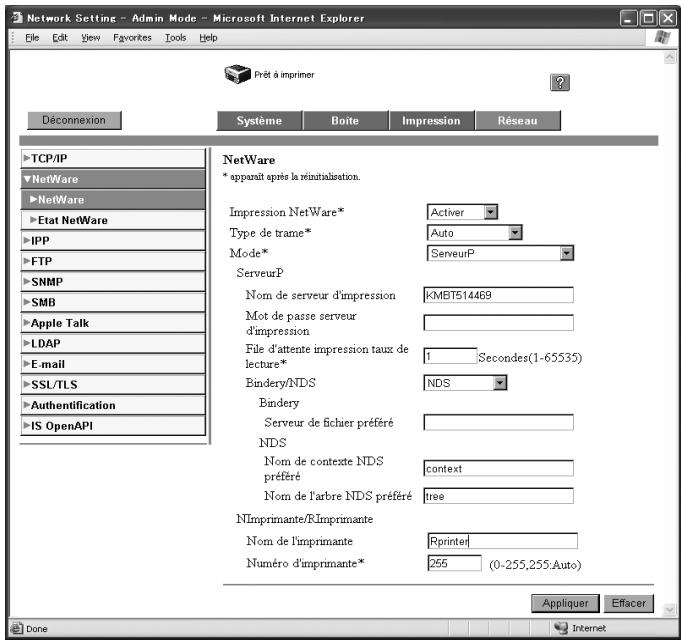Image resolution: width=681 pixels, height=640 pixels.
Task: Minimize the Internet Explorer window
Action: pos(628,18)
